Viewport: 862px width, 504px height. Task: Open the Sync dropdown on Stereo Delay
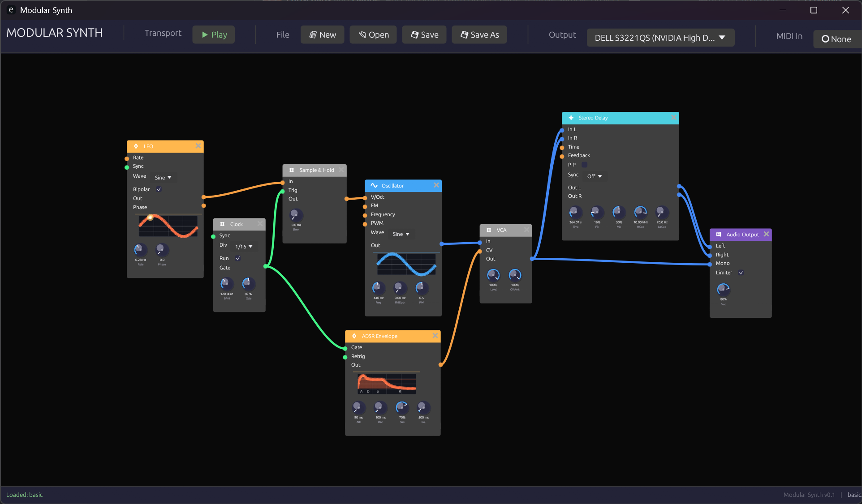(x=594, y=176)
